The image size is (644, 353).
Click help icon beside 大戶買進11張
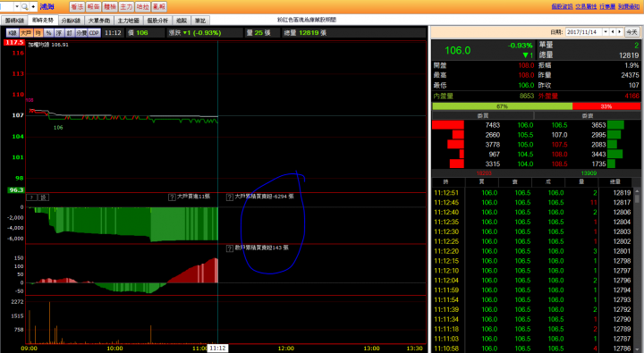172,198
